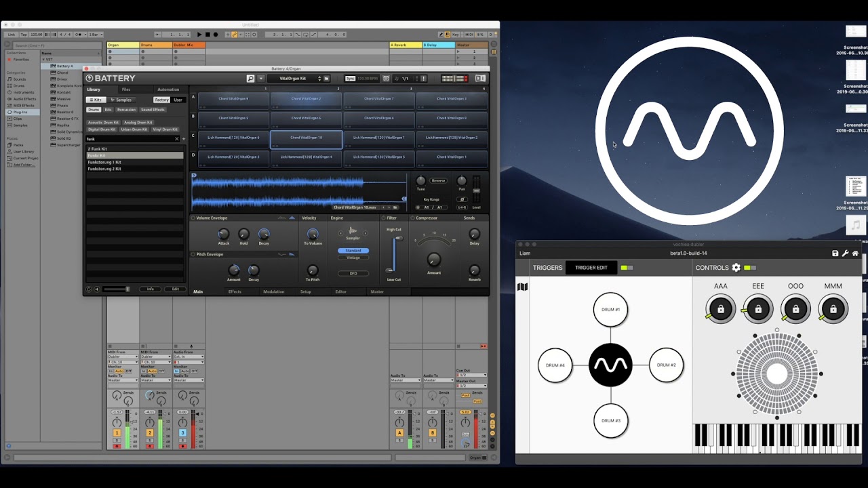Open the wrench settings in Dubler
Screen dimensions: 868x488
(845, 253)
